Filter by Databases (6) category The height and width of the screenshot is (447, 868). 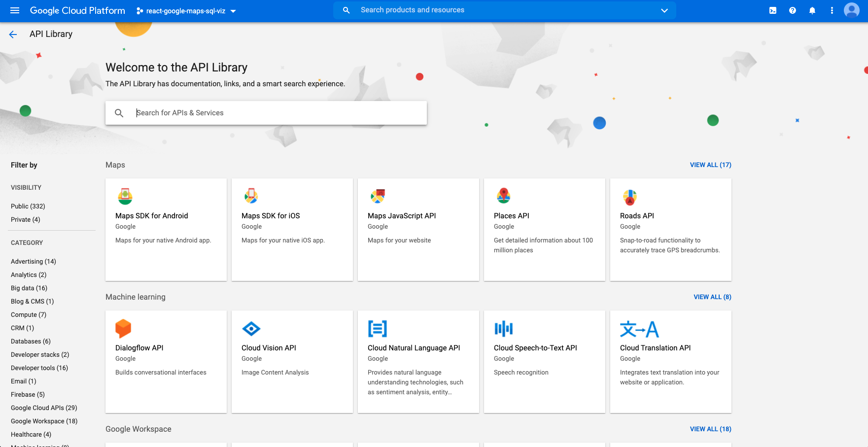coord(31,342)
